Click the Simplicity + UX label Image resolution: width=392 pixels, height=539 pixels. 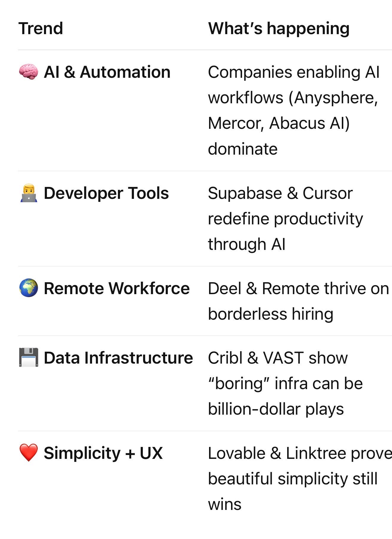click(103, 453)
